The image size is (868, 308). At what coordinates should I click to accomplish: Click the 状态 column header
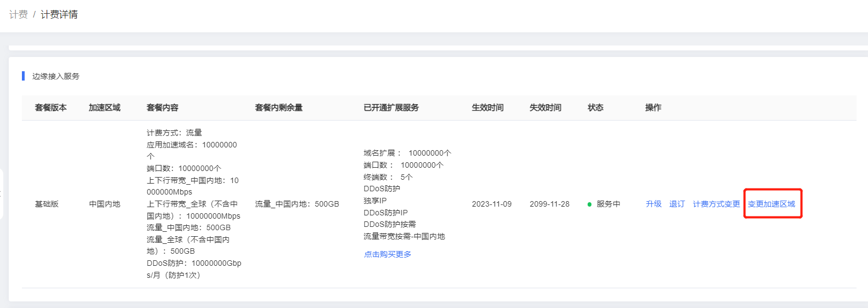coord(595,107)
